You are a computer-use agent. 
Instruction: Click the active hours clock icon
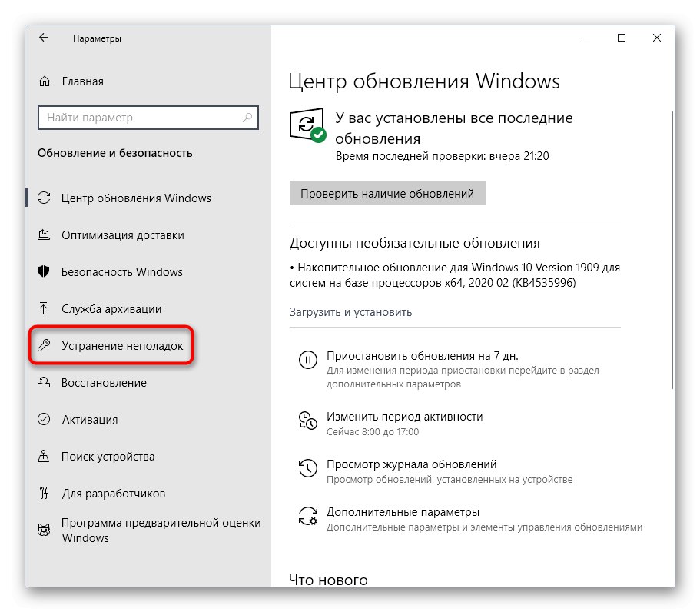(308, 421)
